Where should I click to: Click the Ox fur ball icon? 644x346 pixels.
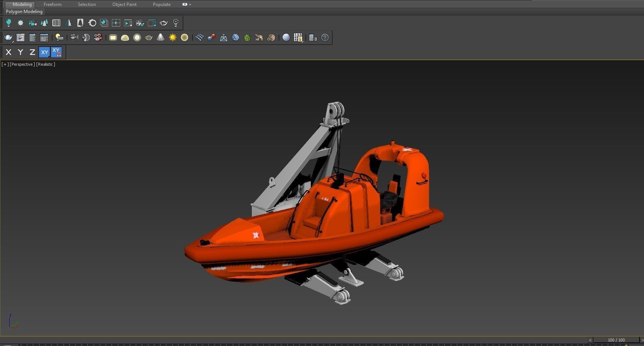271,37
